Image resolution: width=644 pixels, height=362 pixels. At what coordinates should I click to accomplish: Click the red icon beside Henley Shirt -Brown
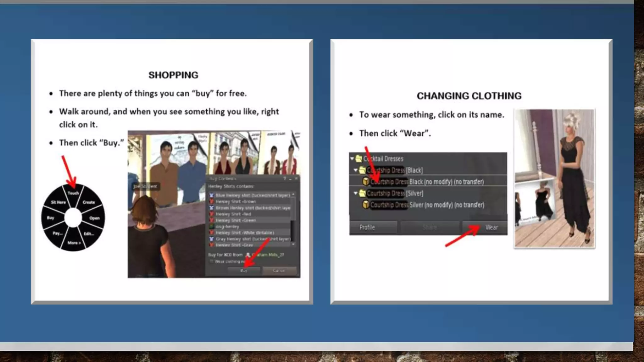pos(212,201)
